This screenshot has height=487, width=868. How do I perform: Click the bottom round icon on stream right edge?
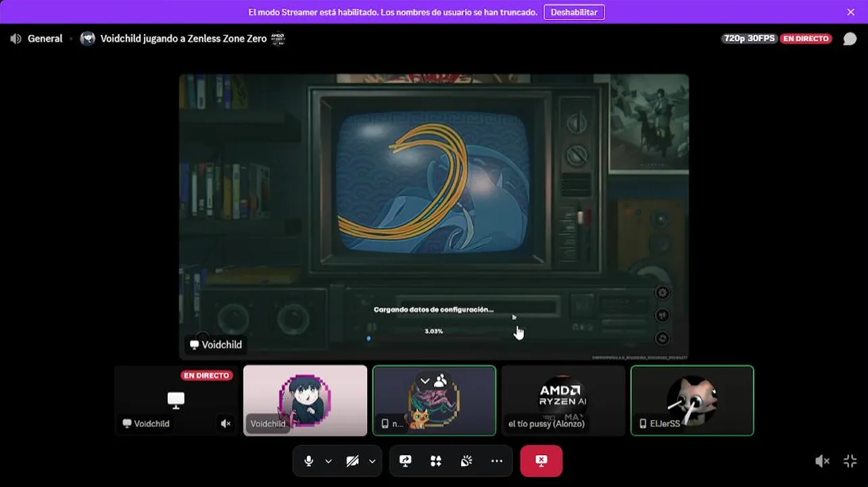pyautogui.click(x=662, y=338)
